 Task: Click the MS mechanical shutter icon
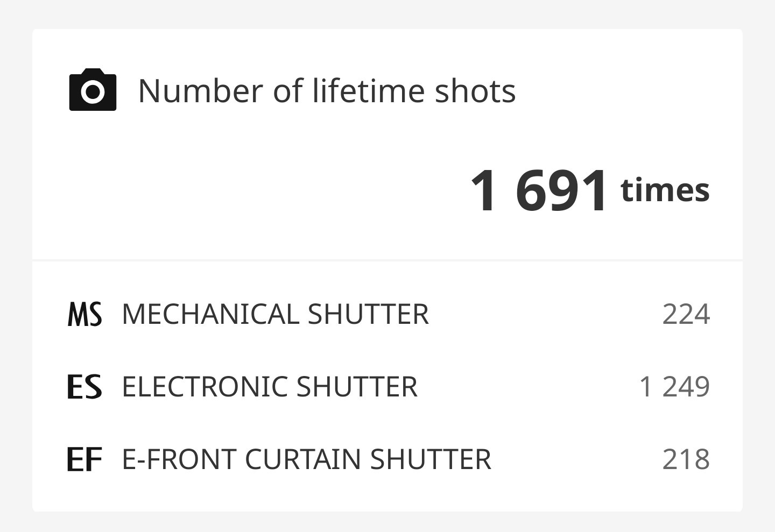pos(84,314)
